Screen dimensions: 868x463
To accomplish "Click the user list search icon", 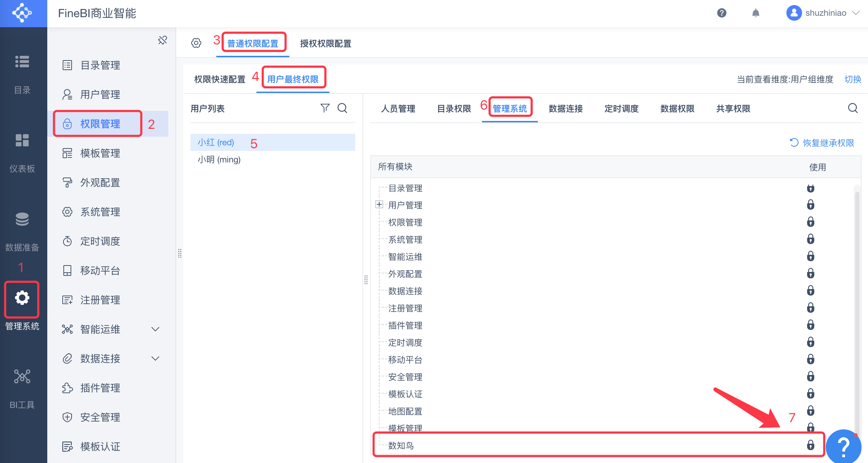I will tap(342, 108).
